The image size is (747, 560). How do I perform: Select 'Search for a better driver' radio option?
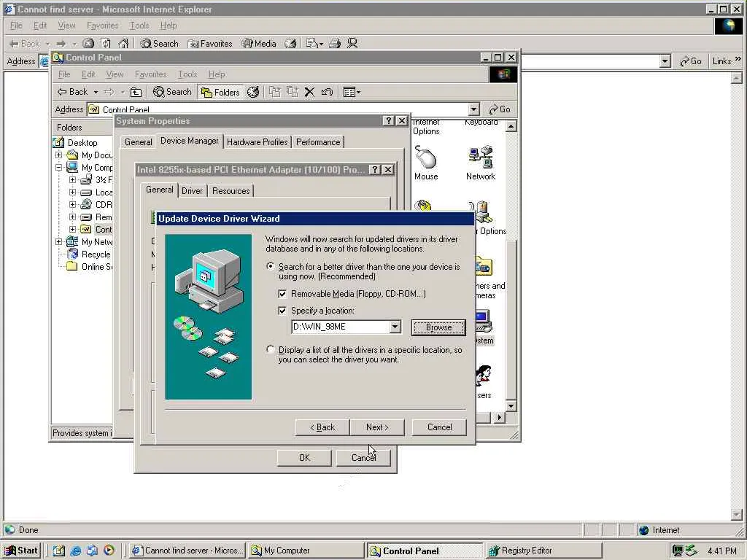(271, 267)
